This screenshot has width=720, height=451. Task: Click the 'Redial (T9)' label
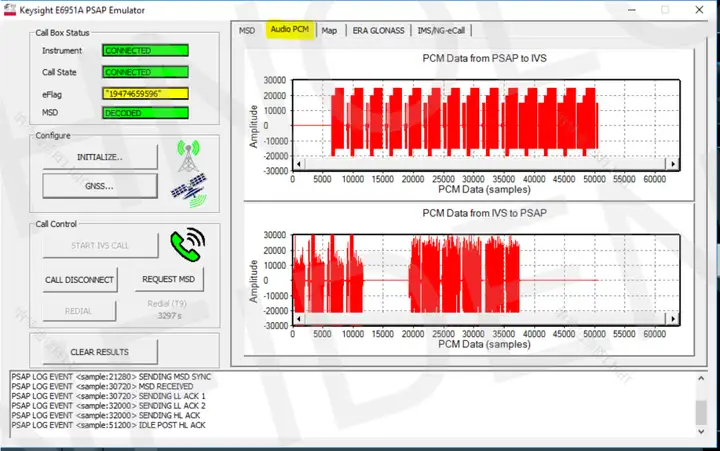pos(167,304)
